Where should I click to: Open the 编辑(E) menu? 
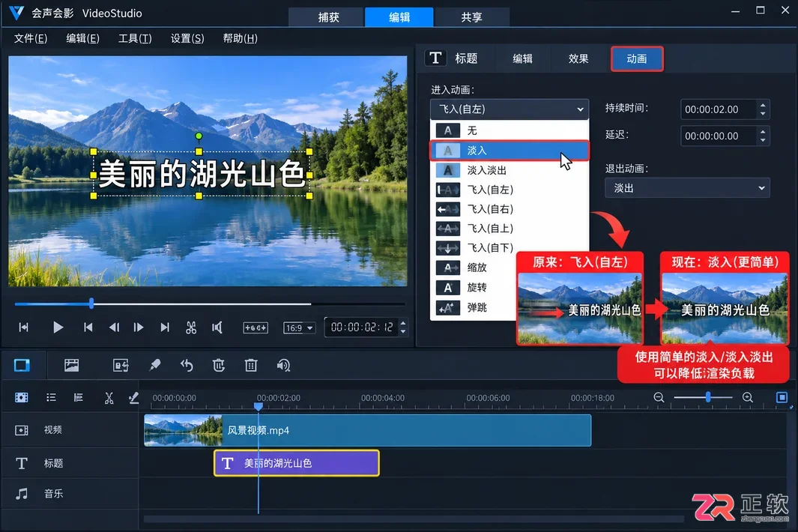(x=83, y=38)
